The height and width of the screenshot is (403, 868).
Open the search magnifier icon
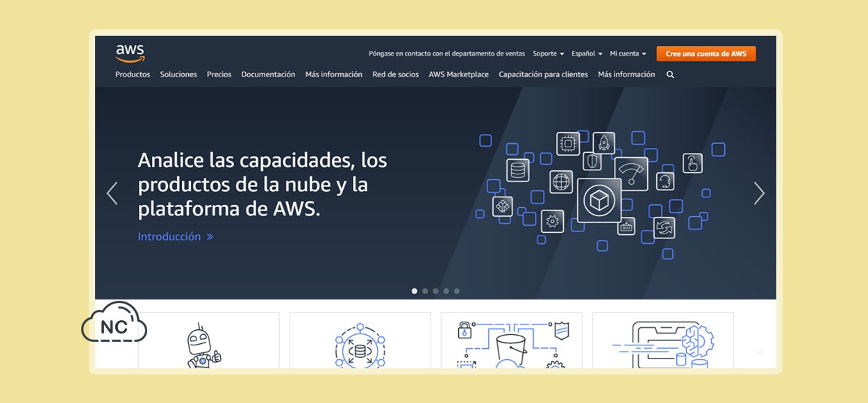pos(670,74)
